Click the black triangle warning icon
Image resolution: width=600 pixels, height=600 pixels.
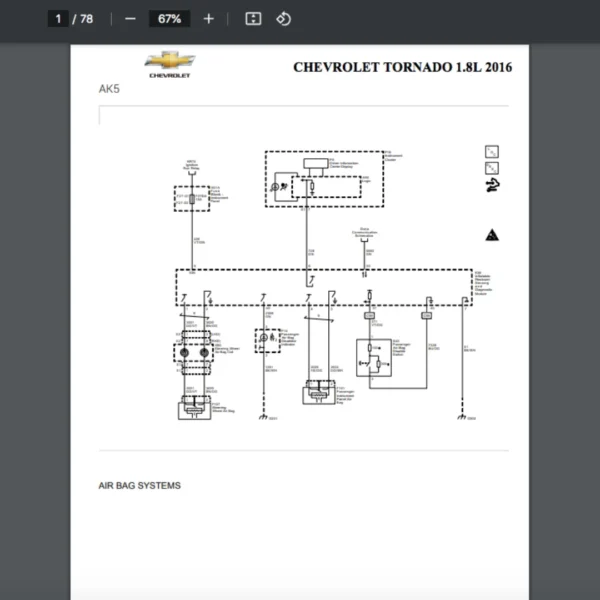492,235
